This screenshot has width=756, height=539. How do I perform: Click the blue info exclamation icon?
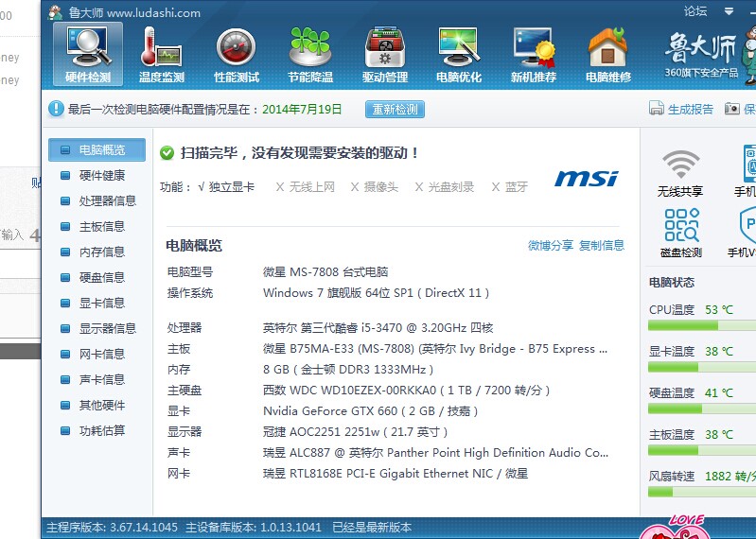click(x=56, y=109)
